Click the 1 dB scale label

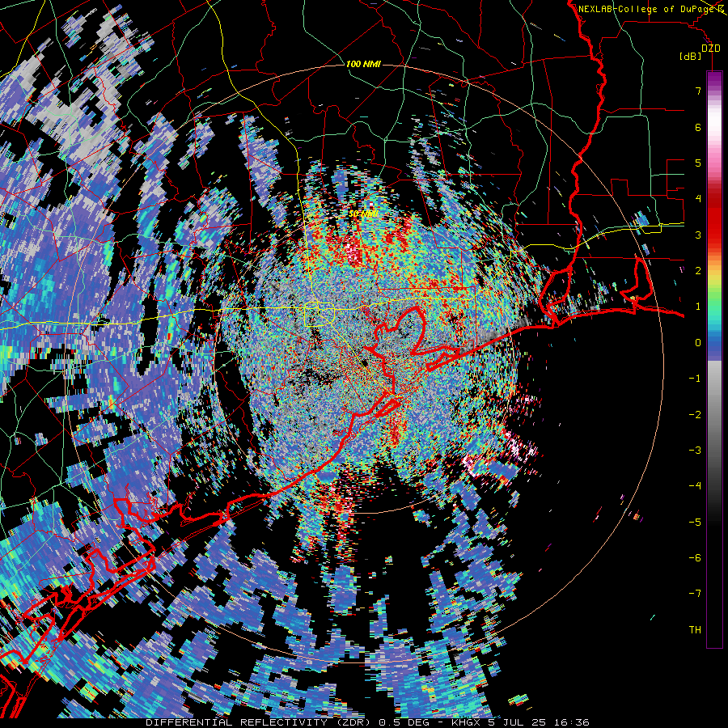click(698, 307)
